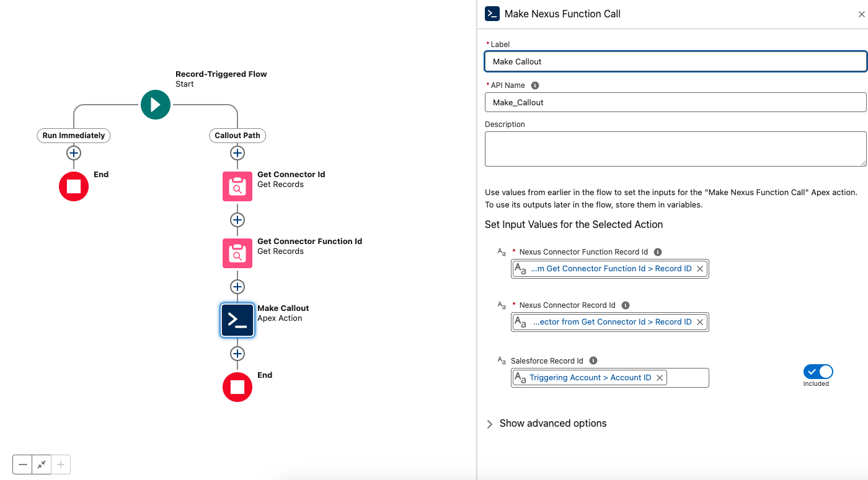Click the End node under Run Immediately

pos(74,186)
